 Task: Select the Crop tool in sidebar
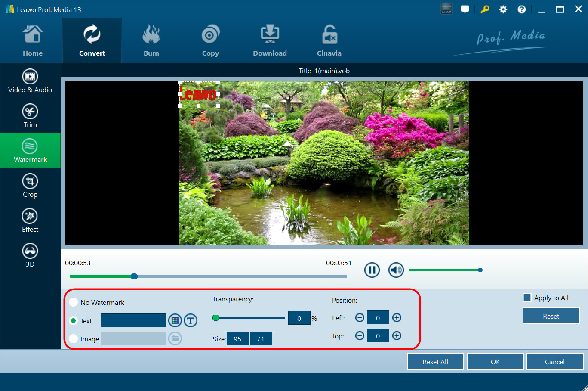pyautogui.click(x=30, y=186)
